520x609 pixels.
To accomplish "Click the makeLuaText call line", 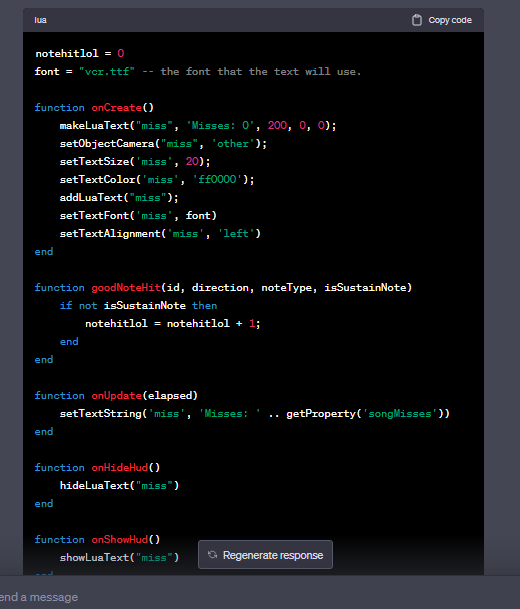I will (198, 125).
